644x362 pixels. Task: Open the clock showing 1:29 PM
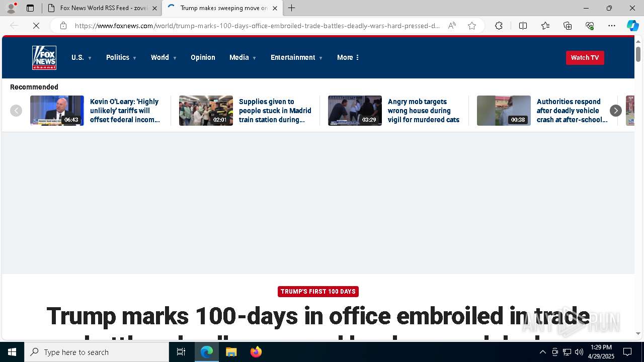pyautogui.click(x=601, y=352)
